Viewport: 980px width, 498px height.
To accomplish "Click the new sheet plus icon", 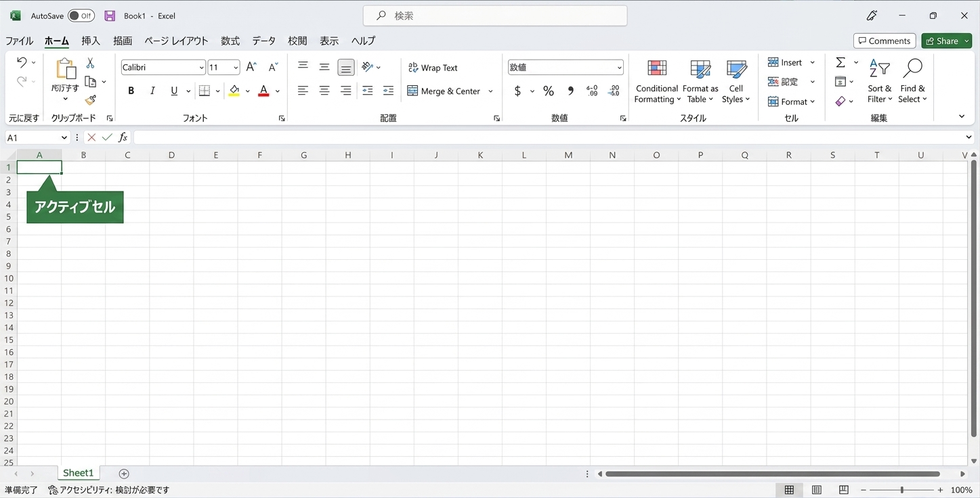I will pyautogui.click(x=124, y=474).
